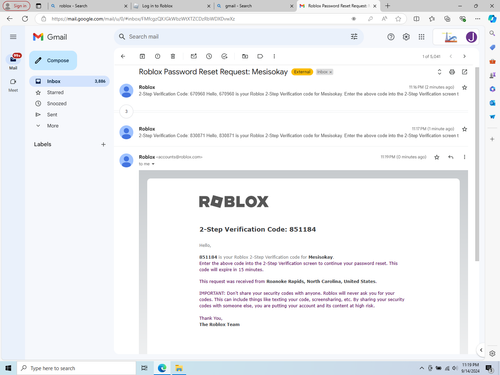Open more options for latest message
Screen dimensions: 500x375
[x=464, y=157]
